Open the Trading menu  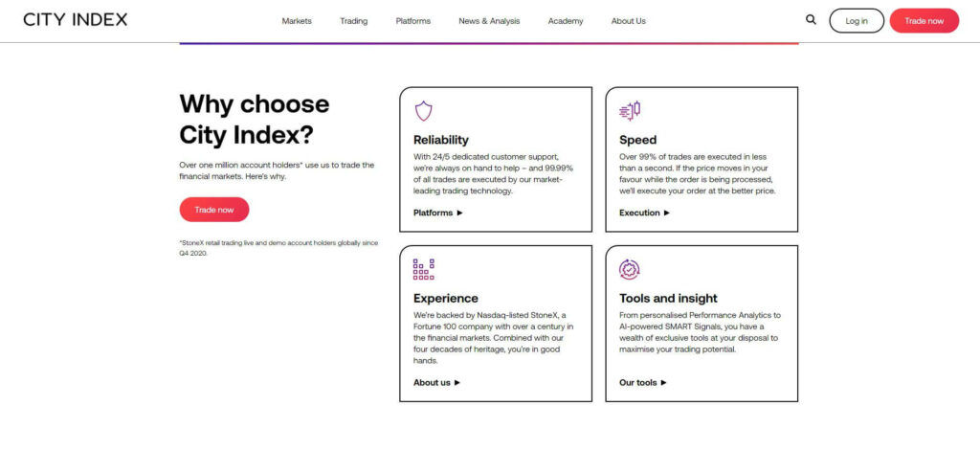(x=354, y=21)
